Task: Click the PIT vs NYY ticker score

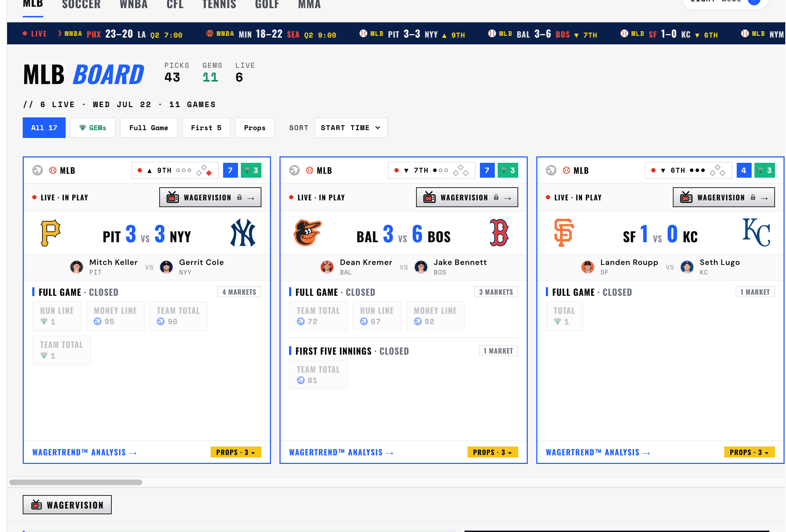Action: tap(412, 34)
